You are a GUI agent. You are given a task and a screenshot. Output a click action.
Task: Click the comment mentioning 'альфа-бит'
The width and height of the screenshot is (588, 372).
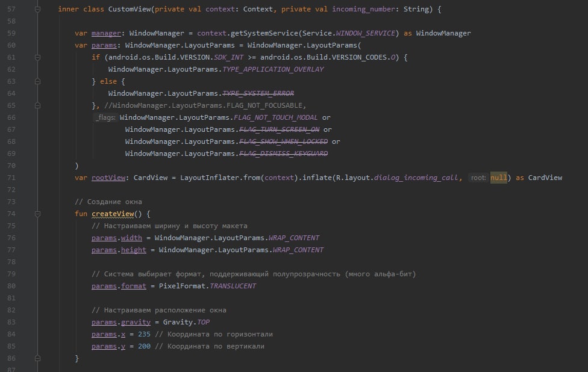(254, 274)
